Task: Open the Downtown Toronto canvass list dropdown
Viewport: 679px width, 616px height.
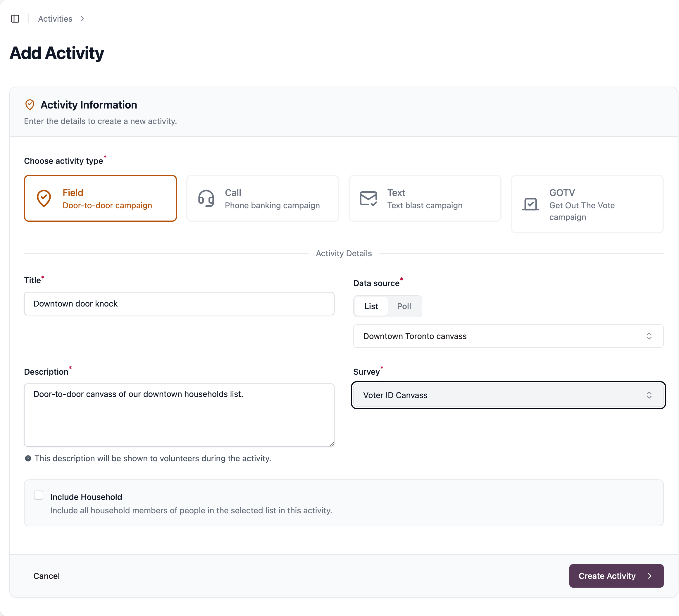Action: tap(508, 336)
